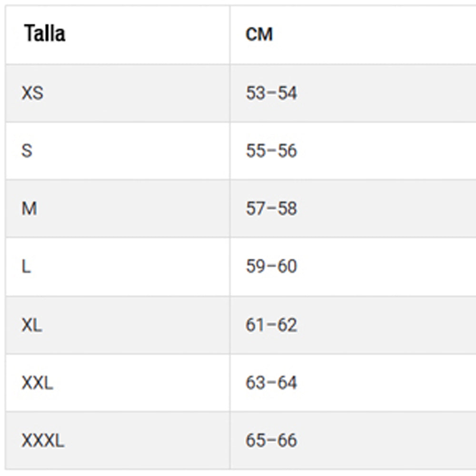Click the number 65 in XXXL row
The width and height of the screenshot is (476, 476).
click(255, 441)
